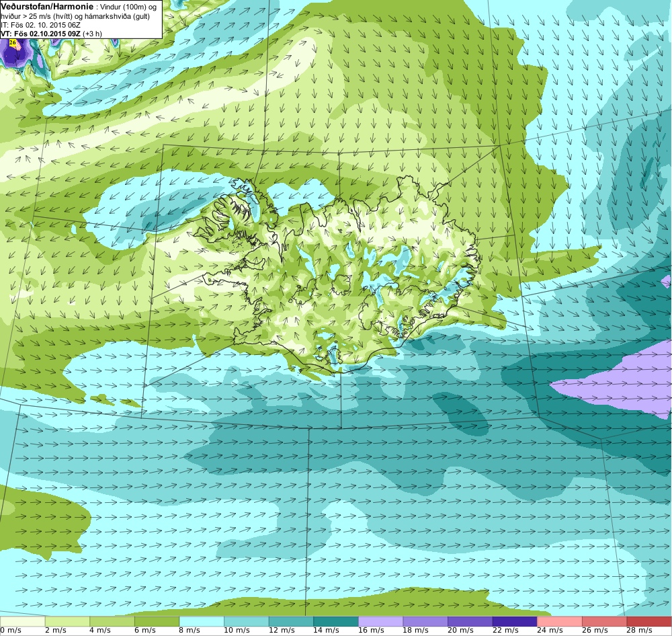Click the '0 m/s' legend label
The image size is (672, 636).
click(x=11, y=631)
